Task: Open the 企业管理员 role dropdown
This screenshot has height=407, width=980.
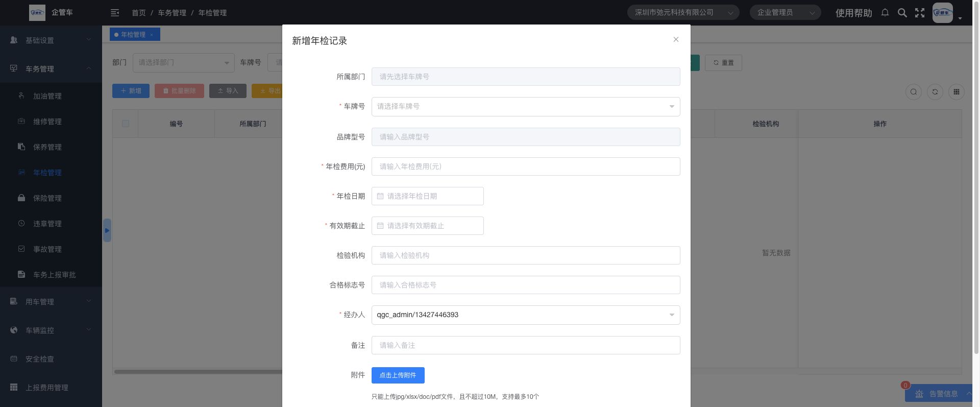Action: (785, 12)
